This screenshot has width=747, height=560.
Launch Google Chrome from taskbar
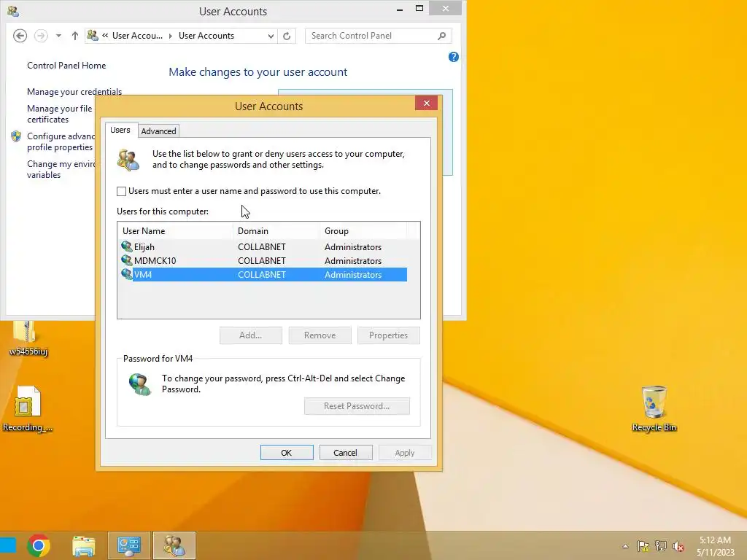point(39,545)
